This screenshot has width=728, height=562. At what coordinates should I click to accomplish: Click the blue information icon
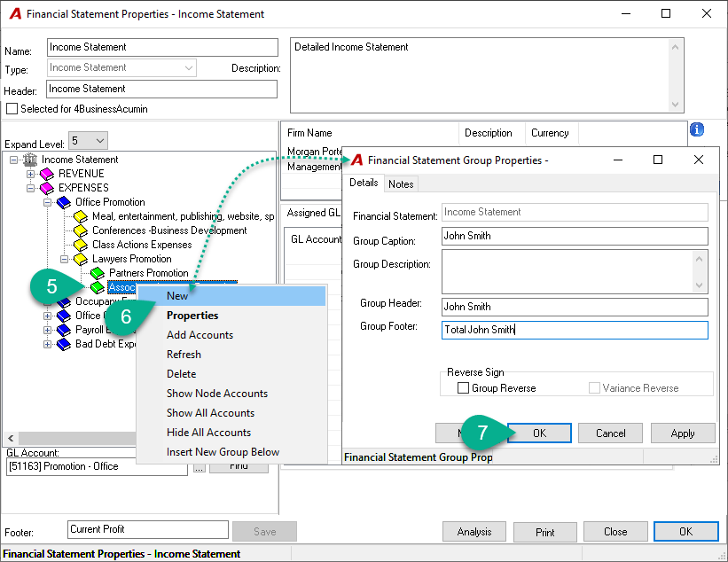click(696, 129)
